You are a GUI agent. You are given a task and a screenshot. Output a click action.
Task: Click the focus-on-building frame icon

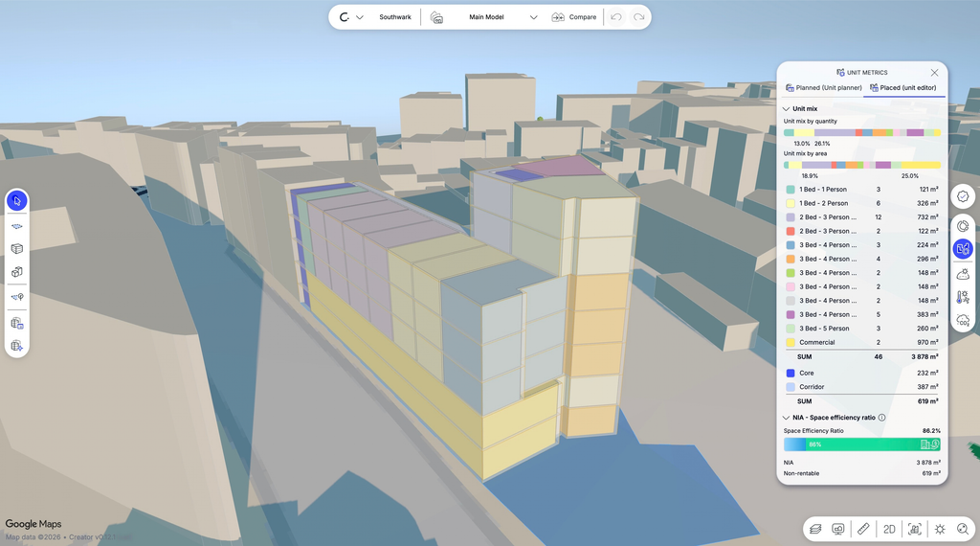coord(914,529)
